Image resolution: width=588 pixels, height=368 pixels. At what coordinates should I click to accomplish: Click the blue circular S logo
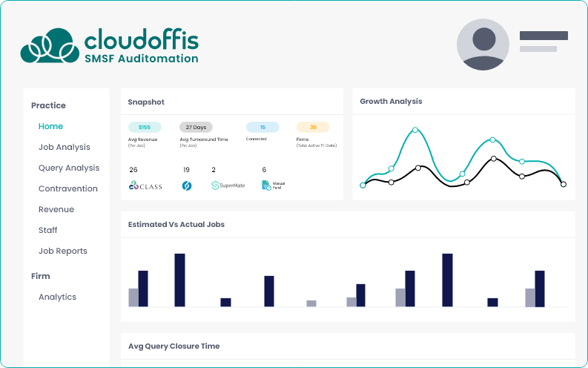[187, 185]
